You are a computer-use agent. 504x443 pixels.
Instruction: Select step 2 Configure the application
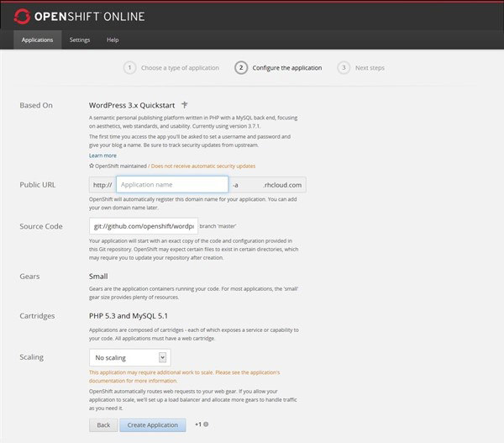click(278, 68)
